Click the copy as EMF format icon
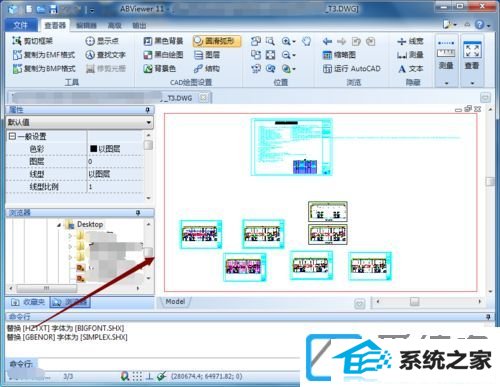 pyautogui.click(x=17, y=55)
